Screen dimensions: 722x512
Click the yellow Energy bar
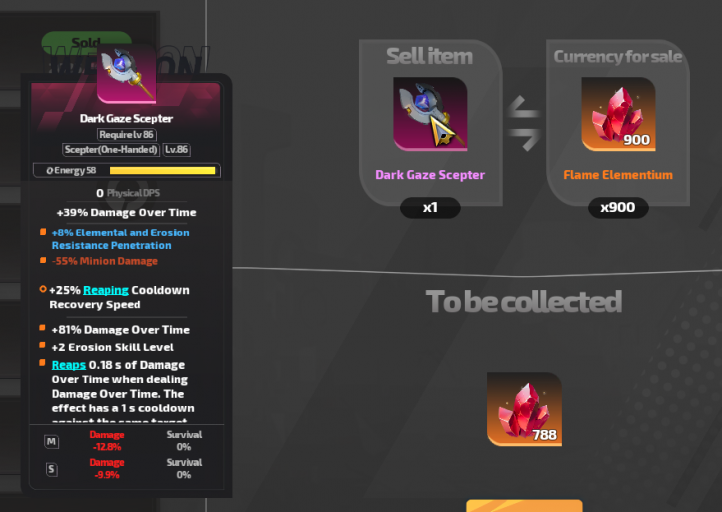pos(163,171)
